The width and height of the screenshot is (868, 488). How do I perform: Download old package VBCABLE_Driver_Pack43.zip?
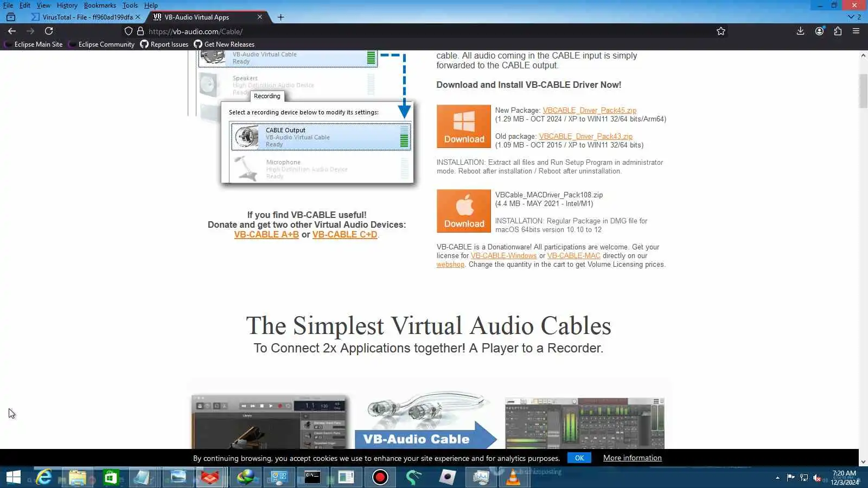(x=586, y=136)
